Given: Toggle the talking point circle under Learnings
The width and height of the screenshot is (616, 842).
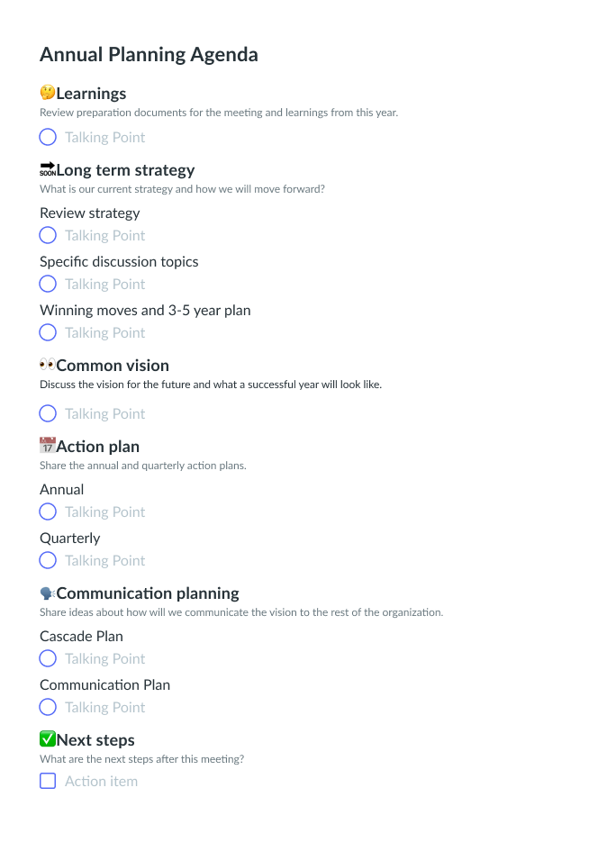Looking at the screenshot, I should [48, 137].
